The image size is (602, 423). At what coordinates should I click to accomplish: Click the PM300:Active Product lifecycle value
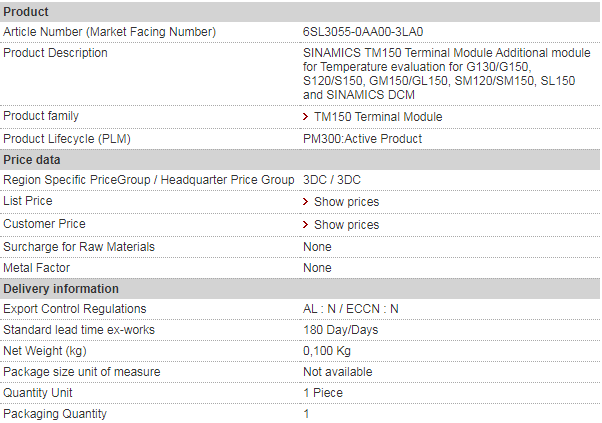point(362,139)
